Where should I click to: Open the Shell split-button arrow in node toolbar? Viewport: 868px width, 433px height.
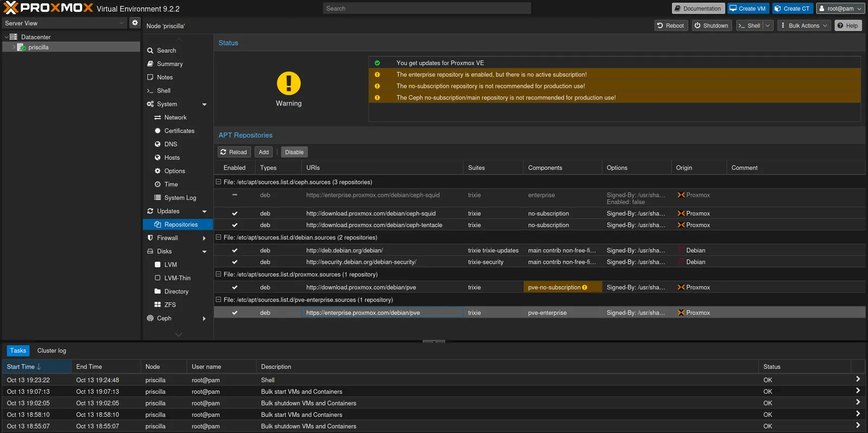tap(768, 25)
